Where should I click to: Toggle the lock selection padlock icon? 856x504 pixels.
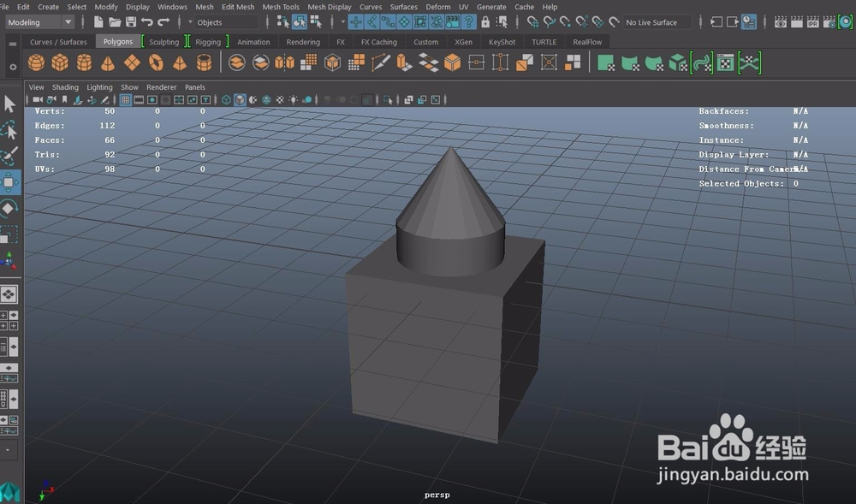(x=485, y=21)
